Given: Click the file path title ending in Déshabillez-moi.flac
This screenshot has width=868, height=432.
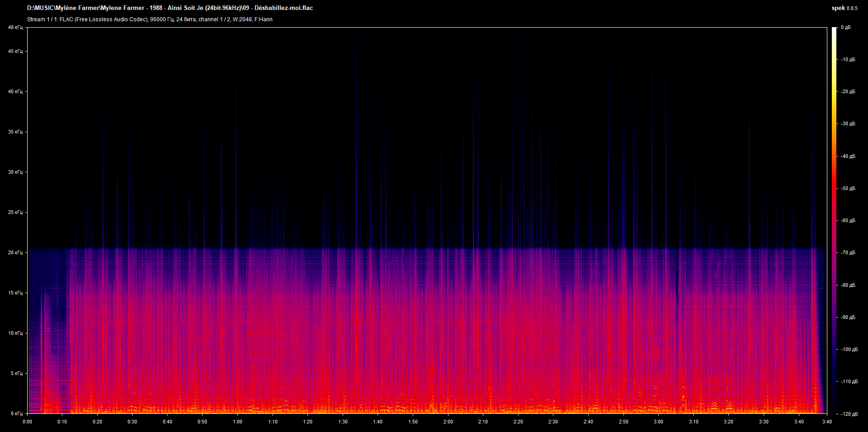Looking at the screenshot, I should click(170, 8).
